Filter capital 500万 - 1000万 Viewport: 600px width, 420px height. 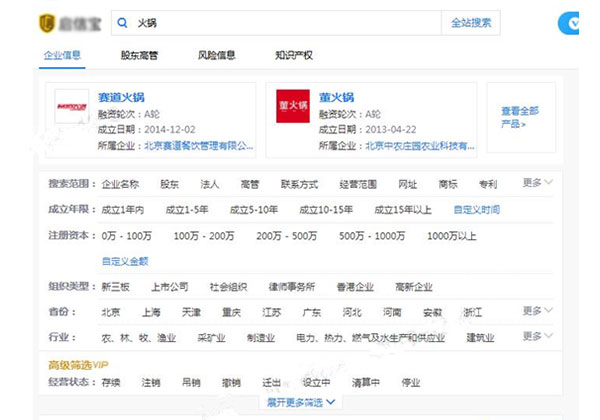click(x=372, y=236)
